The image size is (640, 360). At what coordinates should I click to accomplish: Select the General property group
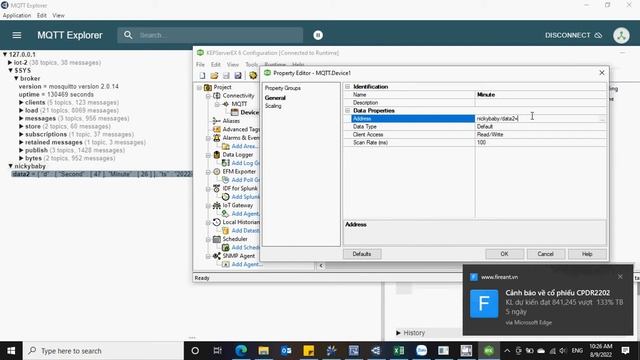[275, 98]
